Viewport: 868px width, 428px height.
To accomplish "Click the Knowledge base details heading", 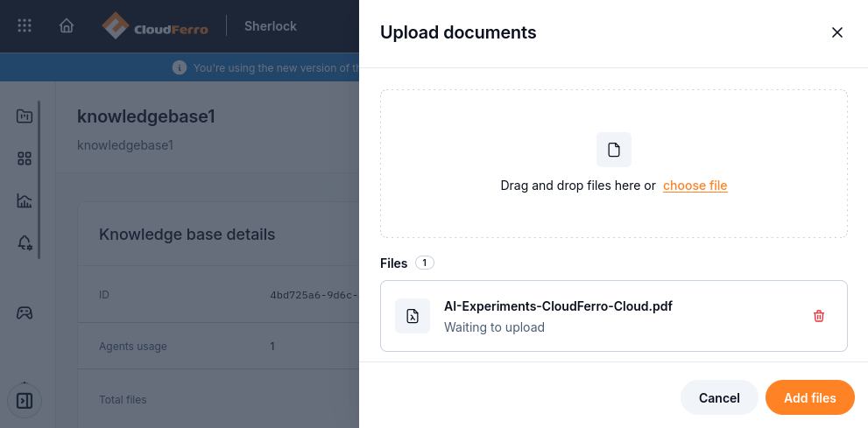I will pyautogui.click(x=187, y=235).
